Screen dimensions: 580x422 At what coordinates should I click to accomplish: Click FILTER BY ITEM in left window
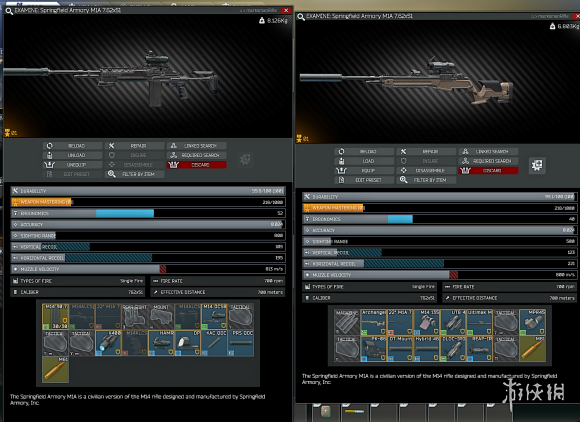click(x=135, y=174)
